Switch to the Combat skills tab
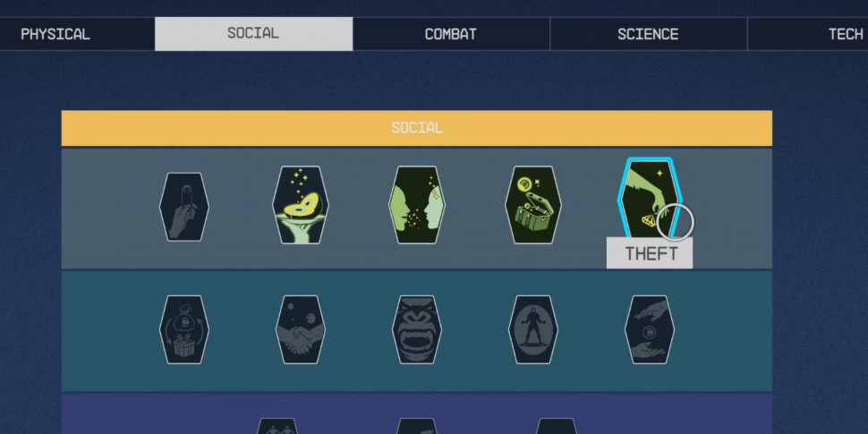The image size is (868, 434). [x=451, y=34]
